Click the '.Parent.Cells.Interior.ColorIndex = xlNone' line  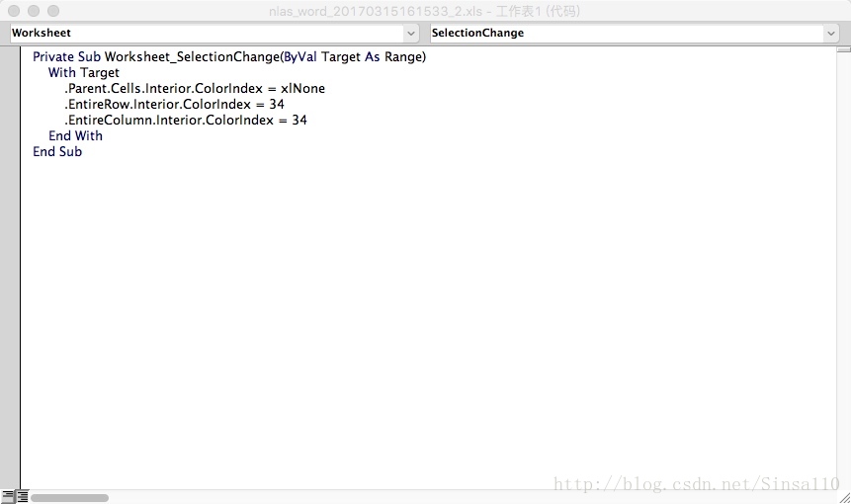pyautogui.click(x=195, y=88)
